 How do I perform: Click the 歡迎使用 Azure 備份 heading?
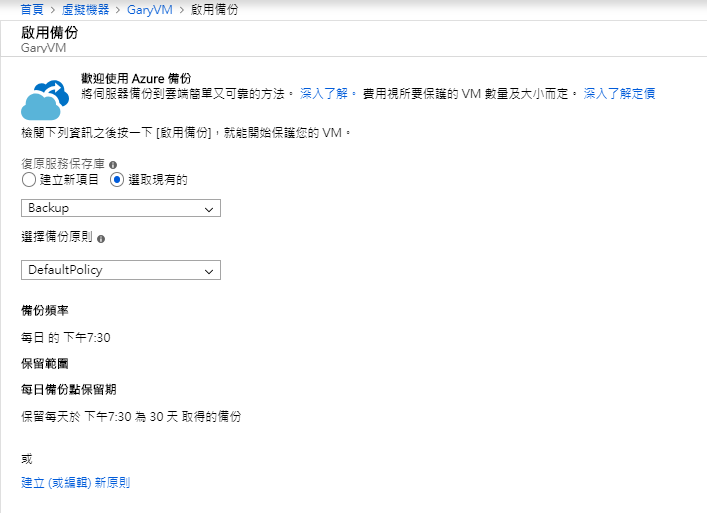[x=136, y=78]
